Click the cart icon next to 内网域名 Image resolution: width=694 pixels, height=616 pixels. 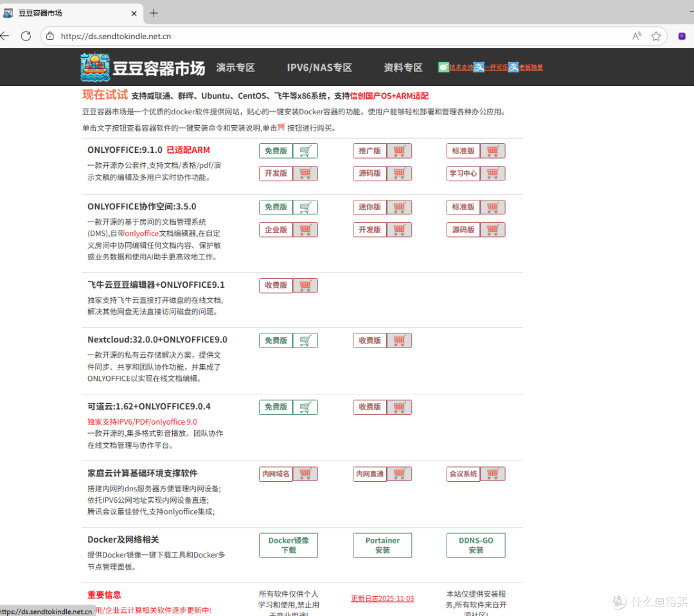pos(305,474)
